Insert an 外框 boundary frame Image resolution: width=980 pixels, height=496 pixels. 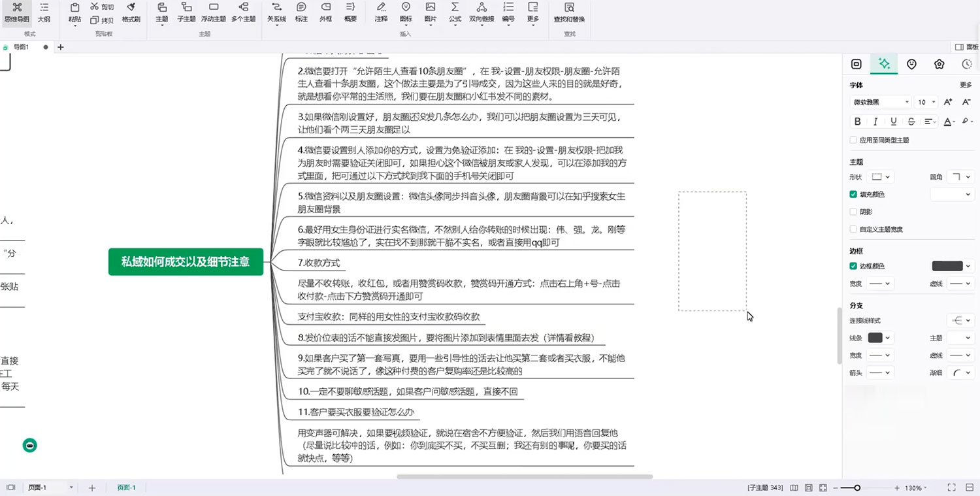[325, 14]
